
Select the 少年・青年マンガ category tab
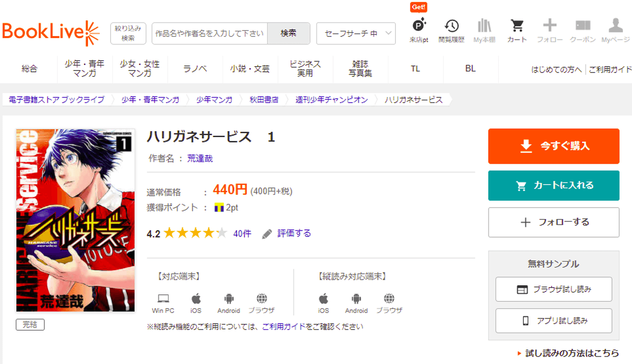click(x=84, y=69)
